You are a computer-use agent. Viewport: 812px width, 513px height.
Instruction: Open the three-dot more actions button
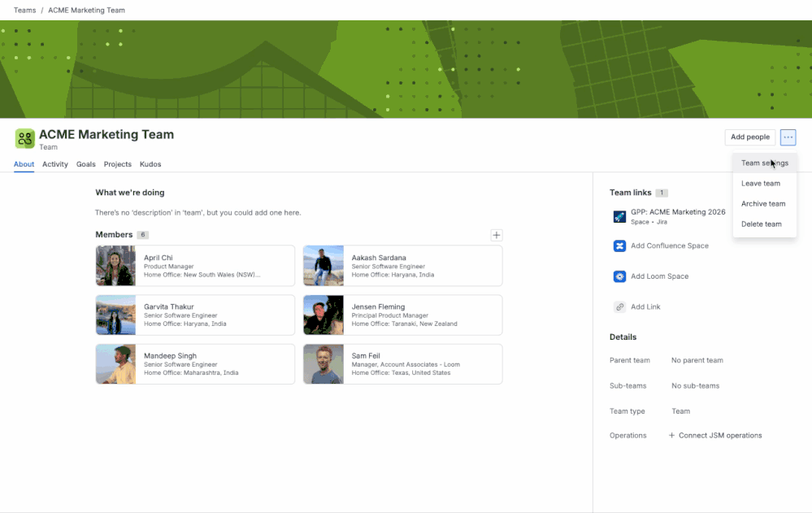tap(788, 137)
